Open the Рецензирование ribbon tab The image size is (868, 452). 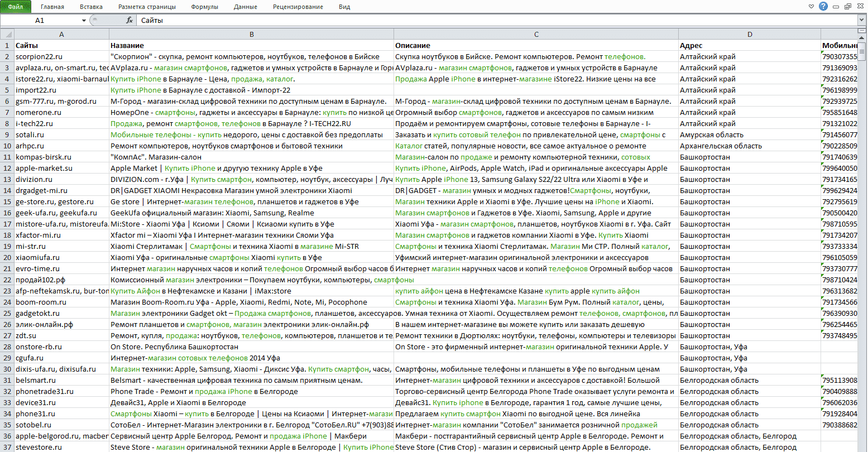298,7
